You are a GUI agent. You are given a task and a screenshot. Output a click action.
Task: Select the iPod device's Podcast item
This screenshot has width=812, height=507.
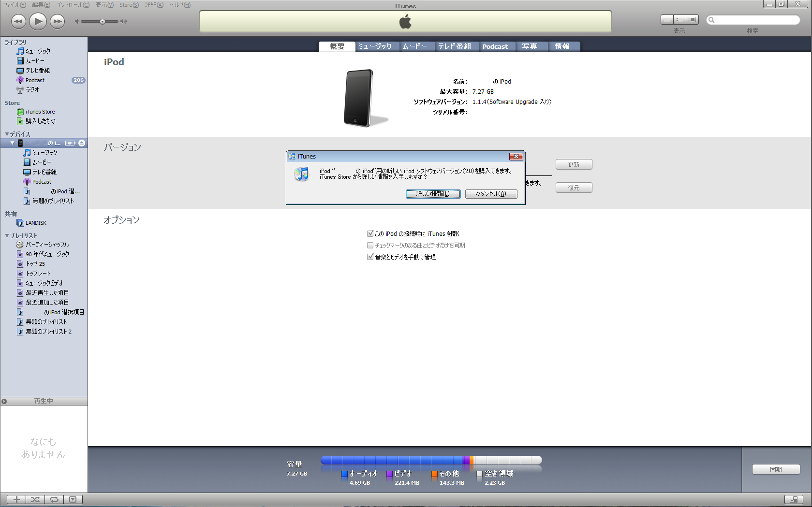(42, 182)
